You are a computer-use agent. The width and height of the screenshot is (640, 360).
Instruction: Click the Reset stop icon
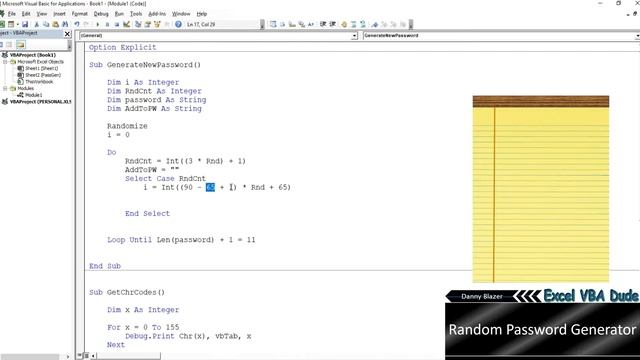click(117, 24)
